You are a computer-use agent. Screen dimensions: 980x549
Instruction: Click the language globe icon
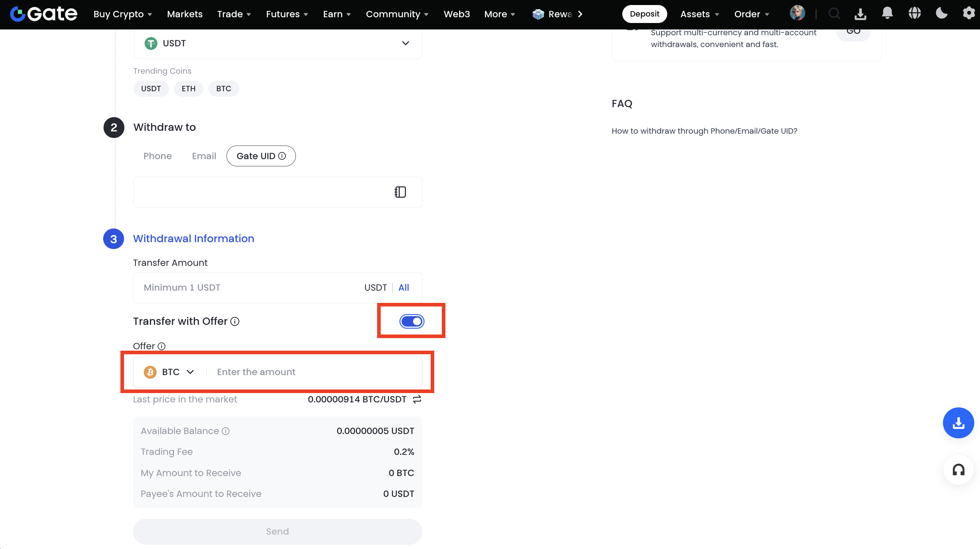914,14
